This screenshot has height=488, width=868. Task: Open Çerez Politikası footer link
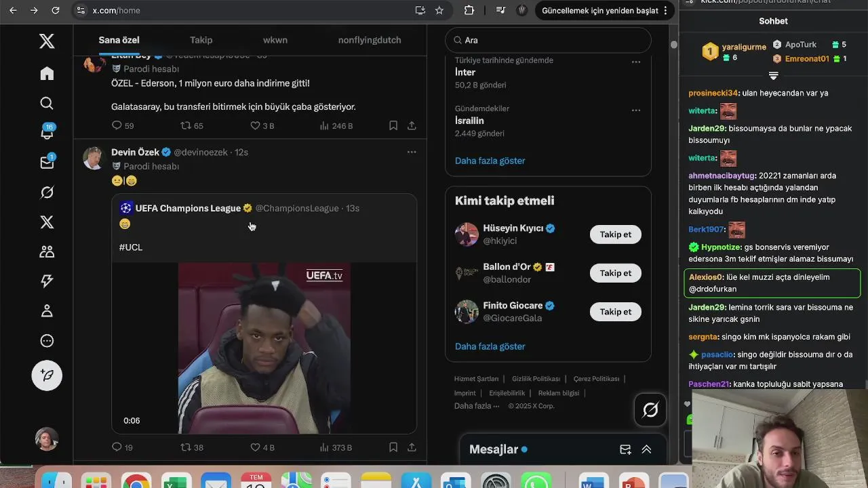coord(596,379)
